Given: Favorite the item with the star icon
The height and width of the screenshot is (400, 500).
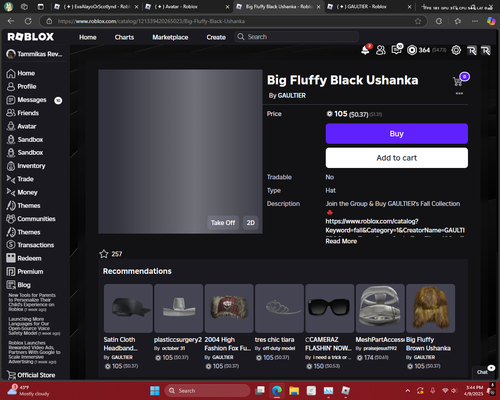Looking at the screenshot, I should coord(104,254).
